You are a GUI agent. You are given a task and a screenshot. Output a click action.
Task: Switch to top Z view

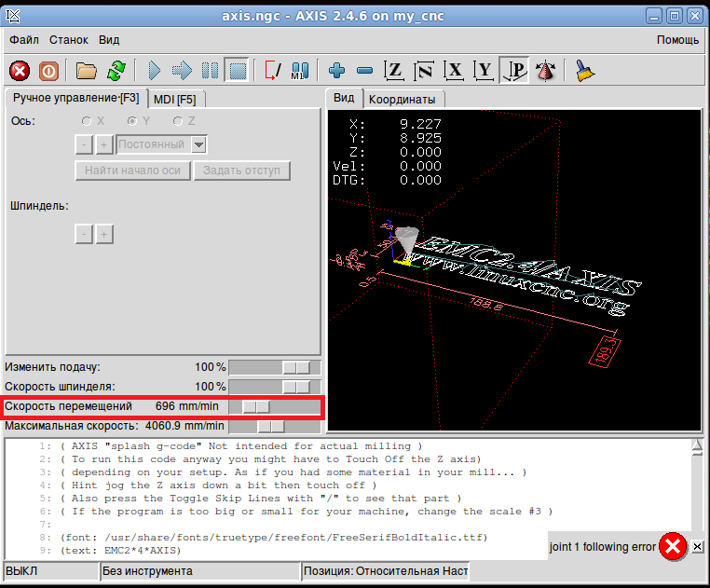(394, 71)
